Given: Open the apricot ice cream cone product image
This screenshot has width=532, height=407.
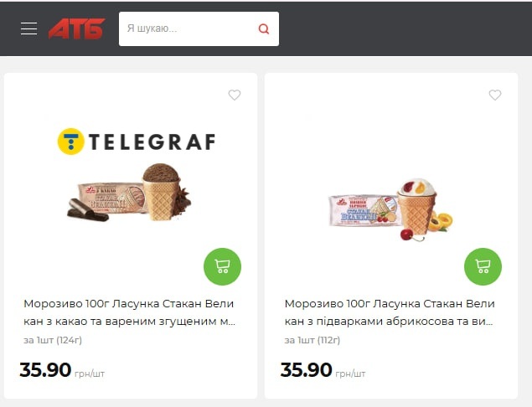Looking at the screenshot, I should click(x=390, y=209).
